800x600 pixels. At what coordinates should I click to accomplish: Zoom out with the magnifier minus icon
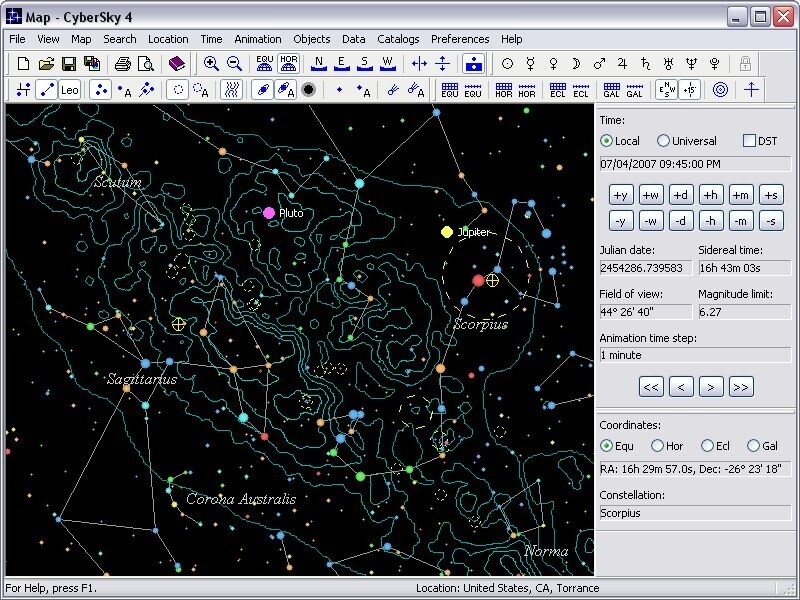[234, 64]
